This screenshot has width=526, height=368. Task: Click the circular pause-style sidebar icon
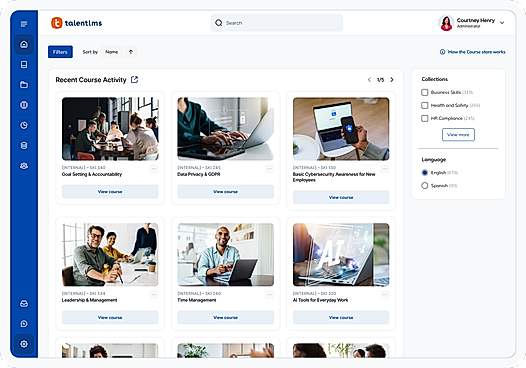click(x=24, y=105)
